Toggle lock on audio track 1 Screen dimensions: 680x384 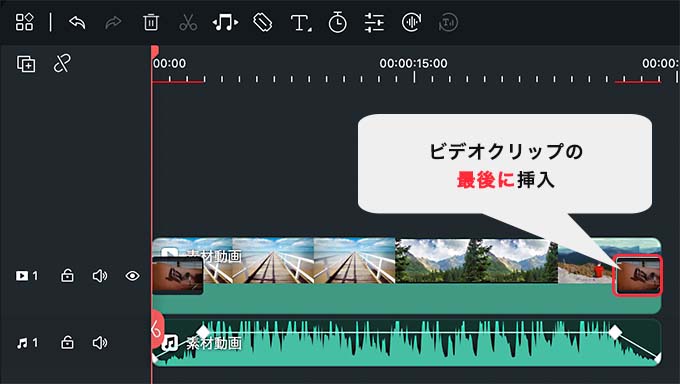point(67,342)
